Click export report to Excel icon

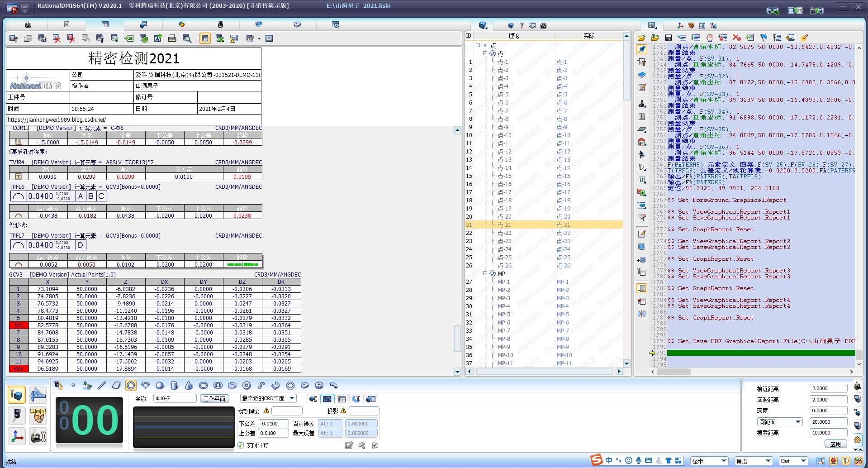pos(129,38)
